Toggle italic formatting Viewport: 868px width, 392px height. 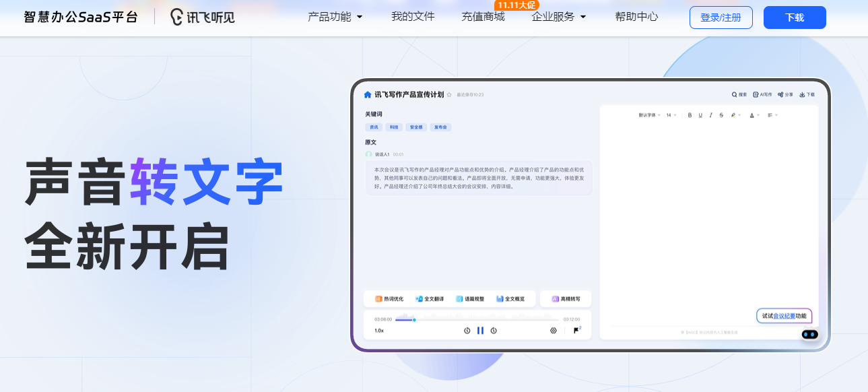[710, 115]
